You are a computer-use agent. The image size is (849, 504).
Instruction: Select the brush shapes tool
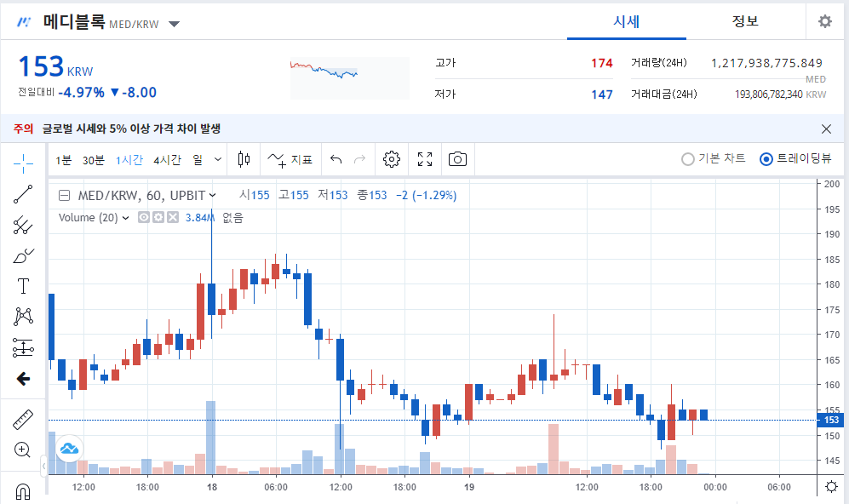pos(23,255)
